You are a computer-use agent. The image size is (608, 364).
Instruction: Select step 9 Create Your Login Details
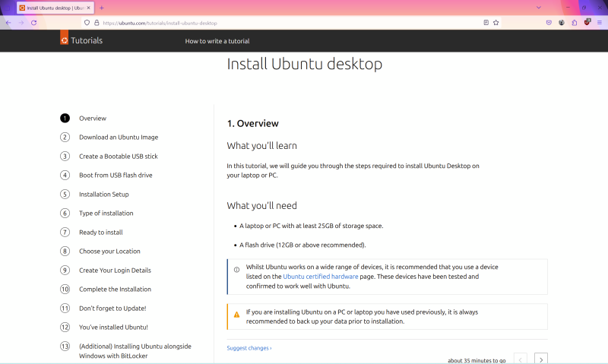(115, 271)
